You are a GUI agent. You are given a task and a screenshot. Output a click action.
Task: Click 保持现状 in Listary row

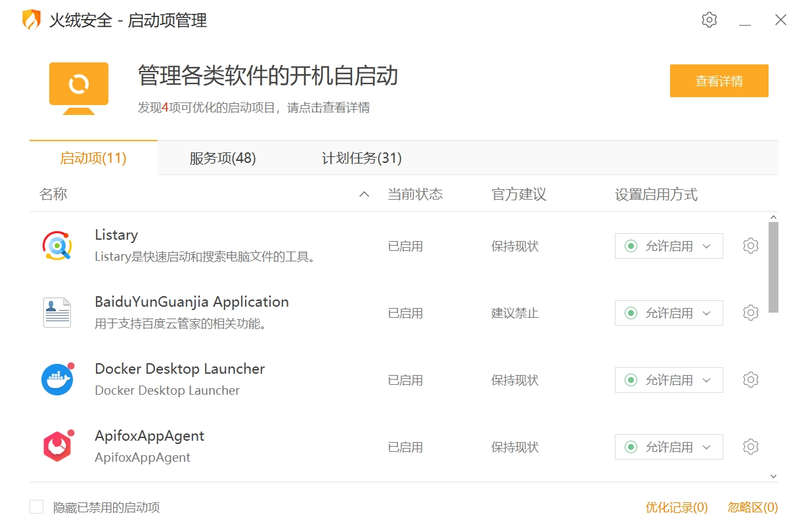[515, 246]
